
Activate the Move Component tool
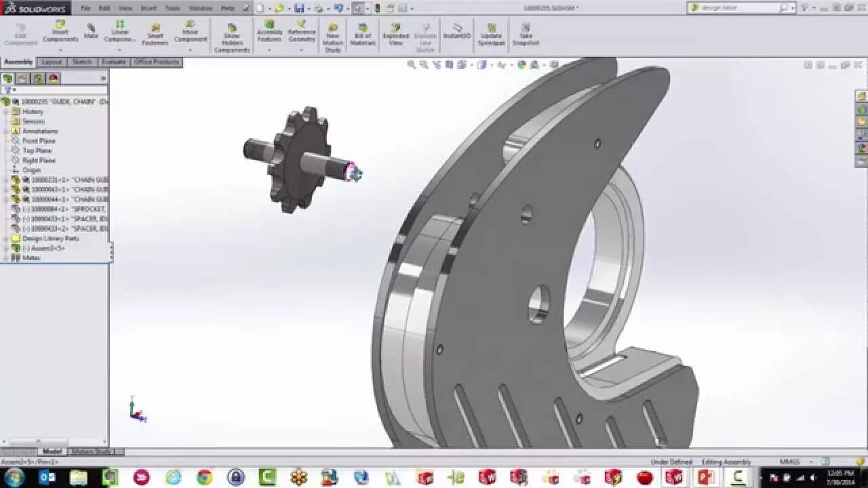coord(190,32)
